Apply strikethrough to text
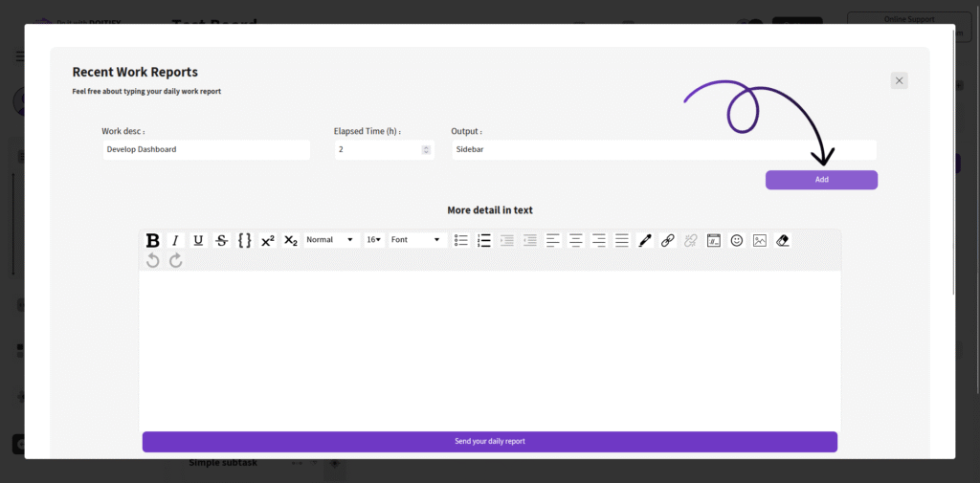The height and width of the screenshot is (483, 980). click(x=222, y=241)
